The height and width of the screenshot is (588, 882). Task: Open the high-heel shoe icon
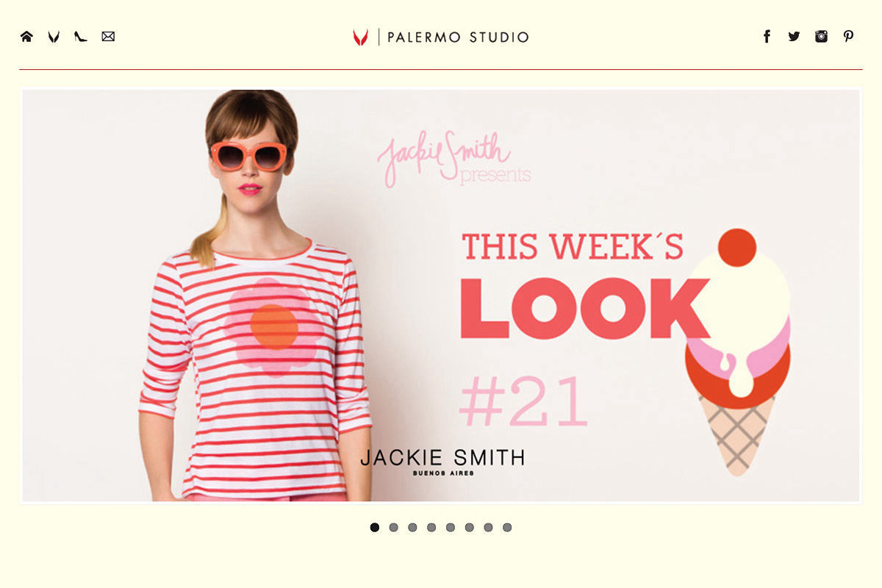pyautogui.click(x=81, y=37)
